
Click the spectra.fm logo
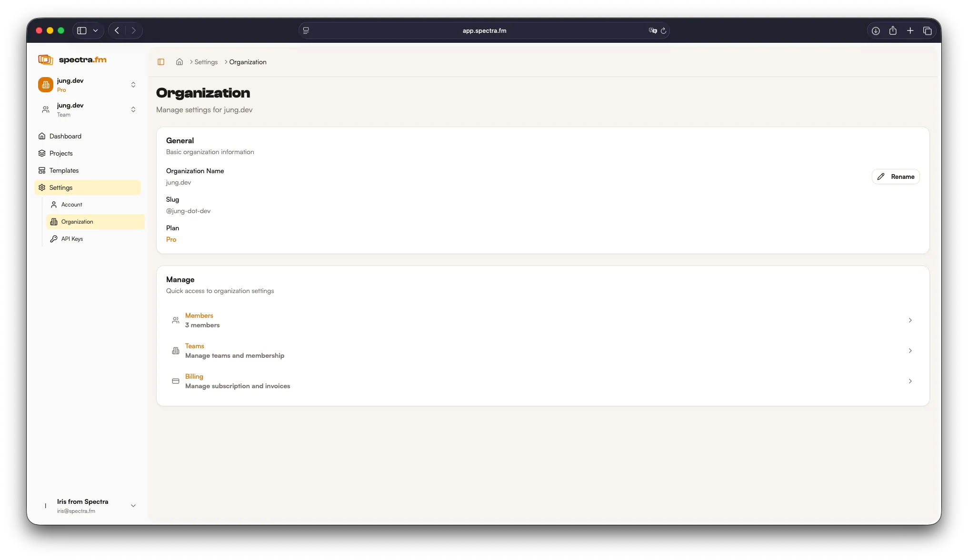[72, 59]
